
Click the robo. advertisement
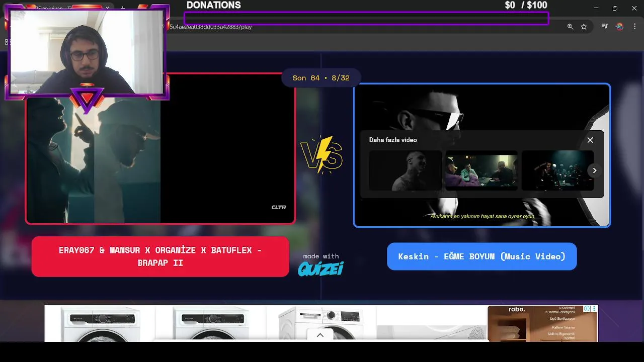(x=542, y=323)
